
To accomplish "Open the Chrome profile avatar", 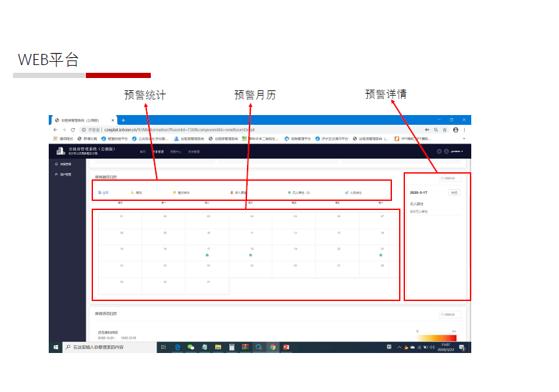I will (456, 130).
